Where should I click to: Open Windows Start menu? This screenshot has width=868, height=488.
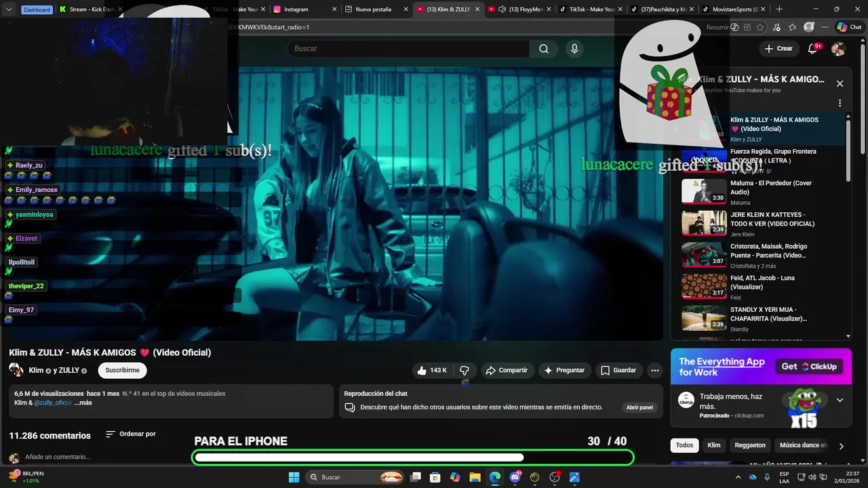294,477
